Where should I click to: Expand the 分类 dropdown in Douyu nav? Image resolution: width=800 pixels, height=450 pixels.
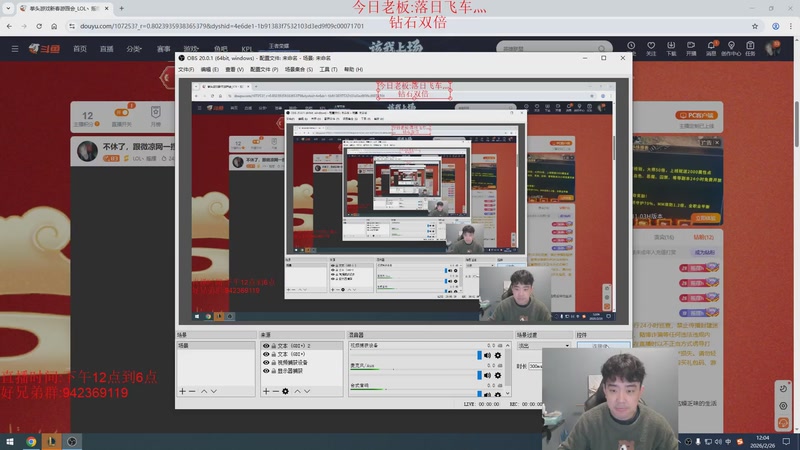134,49
